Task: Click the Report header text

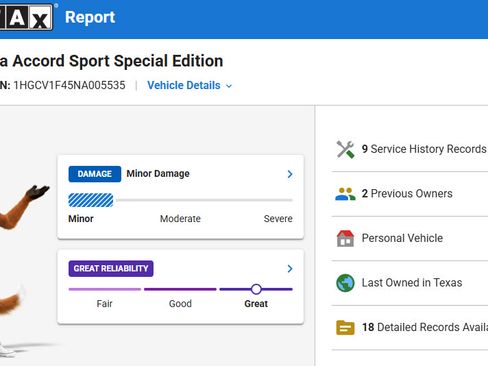Action: (x=90, y=17)
